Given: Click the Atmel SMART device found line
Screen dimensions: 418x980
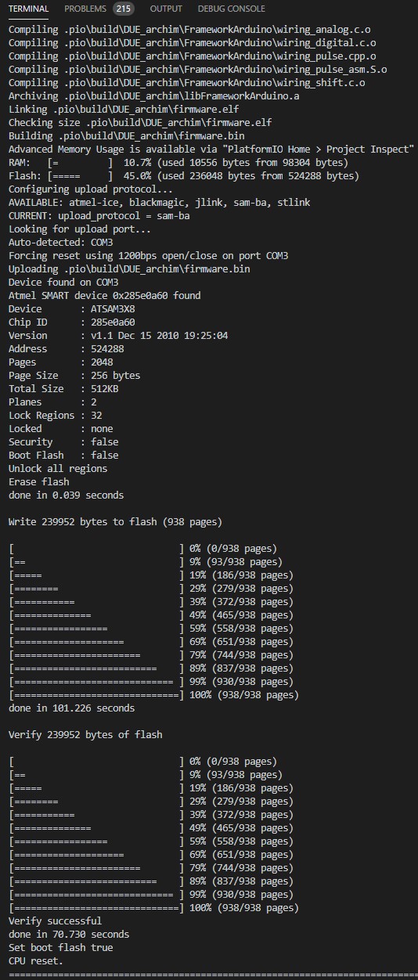Looking at the screenshot, I should (x=104, y=296).
